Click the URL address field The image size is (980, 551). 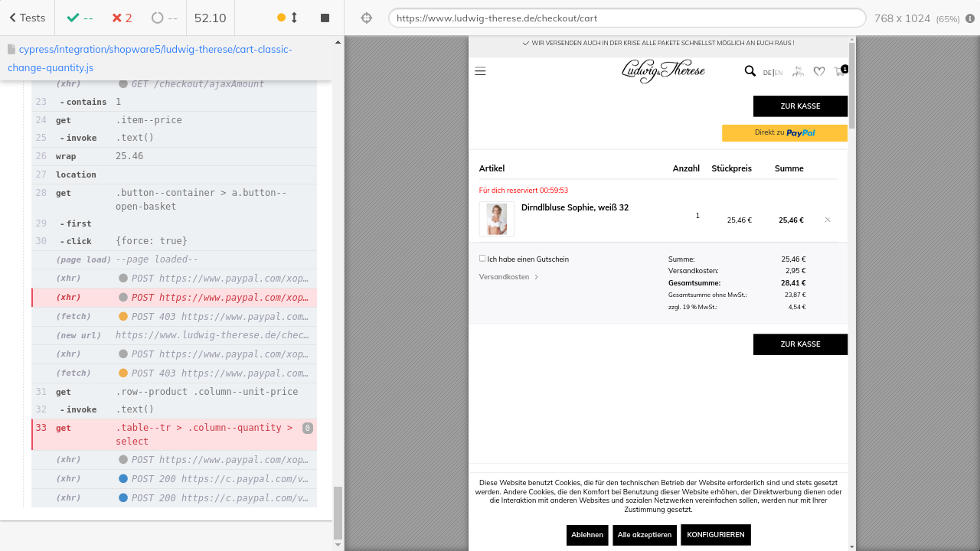click(626, 18)
